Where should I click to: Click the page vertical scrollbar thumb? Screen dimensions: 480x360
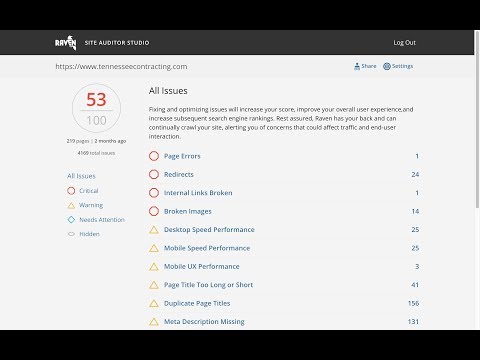(477, 119)
